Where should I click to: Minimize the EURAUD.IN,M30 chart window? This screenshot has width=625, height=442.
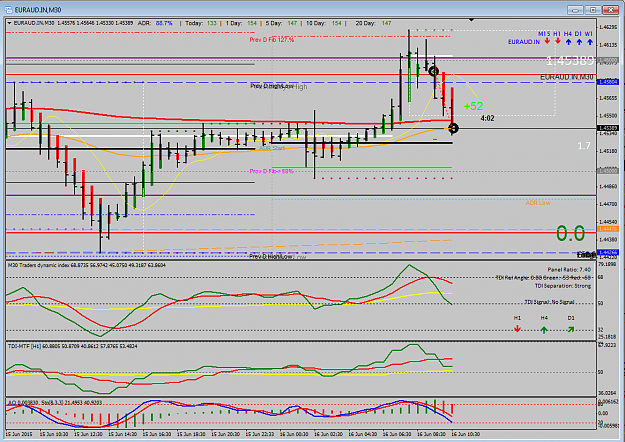[575, 10]
